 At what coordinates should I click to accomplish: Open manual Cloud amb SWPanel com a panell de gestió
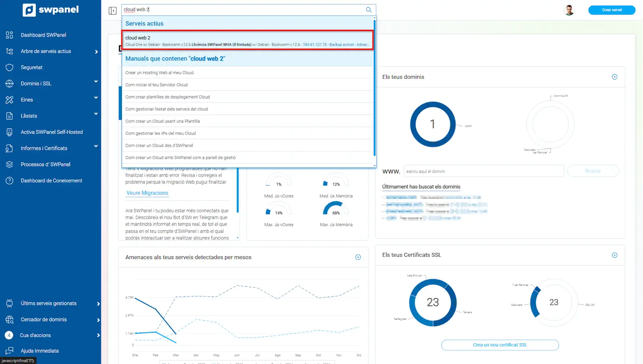click(248, 157)
